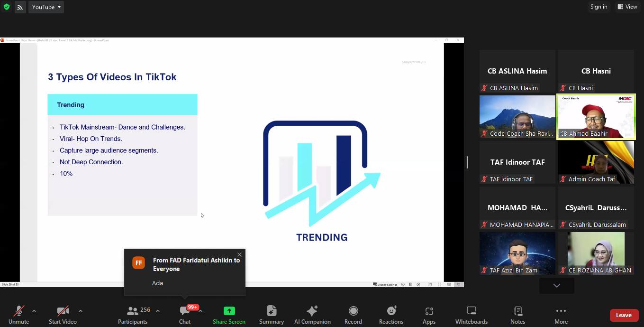Open Whiteboards
Viewport: 644px width, 327px height.
472,315
